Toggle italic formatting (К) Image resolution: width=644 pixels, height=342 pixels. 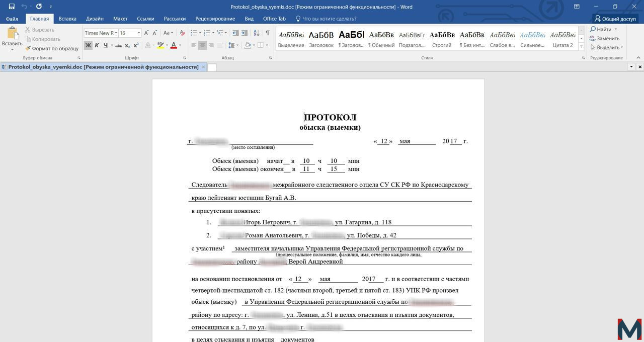(x=97, y=45)
